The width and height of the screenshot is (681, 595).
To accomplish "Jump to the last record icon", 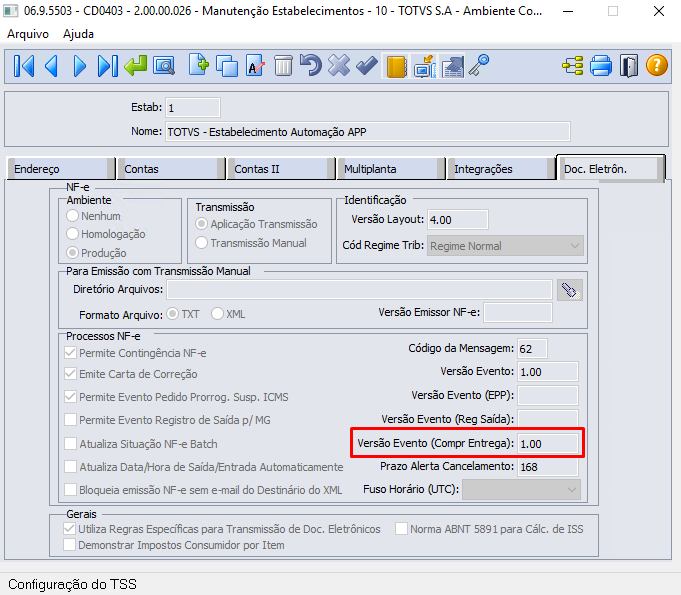I will pos(107,67).
